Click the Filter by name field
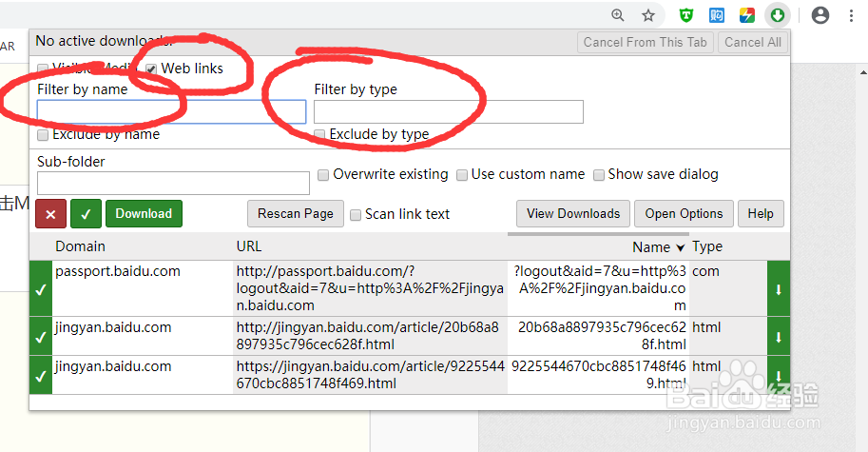868x452 pixels. 172,111
